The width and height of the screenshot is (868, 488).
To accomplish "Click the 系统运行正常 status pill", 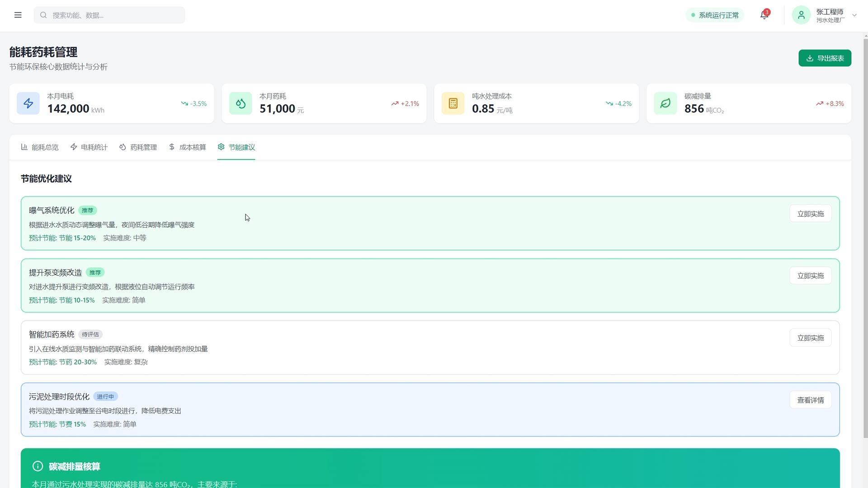I will [715, 15].
